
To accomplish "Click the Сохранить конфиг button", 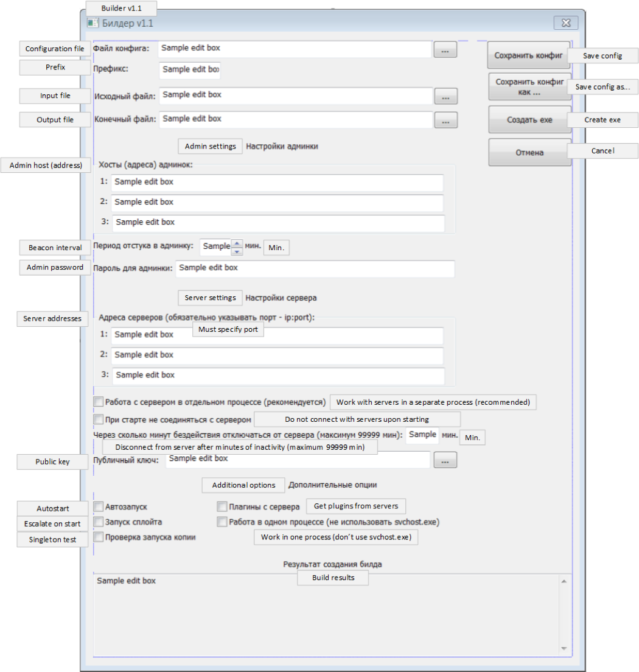I will (528, 55).
